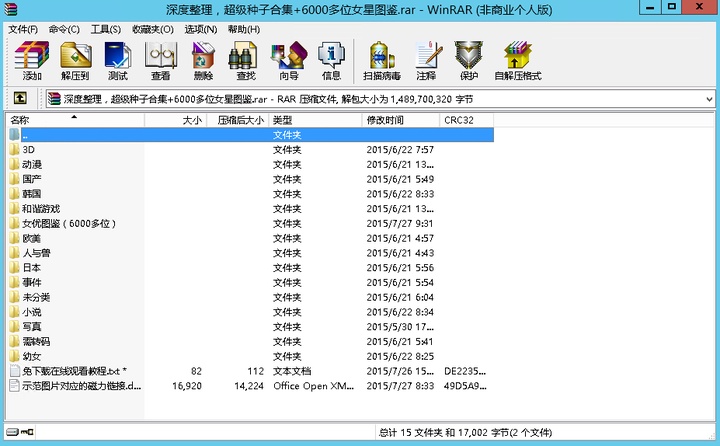Click the Extract To (解压到) icon
This screenshot has width=720, height=446.
[x=75, y=60]
